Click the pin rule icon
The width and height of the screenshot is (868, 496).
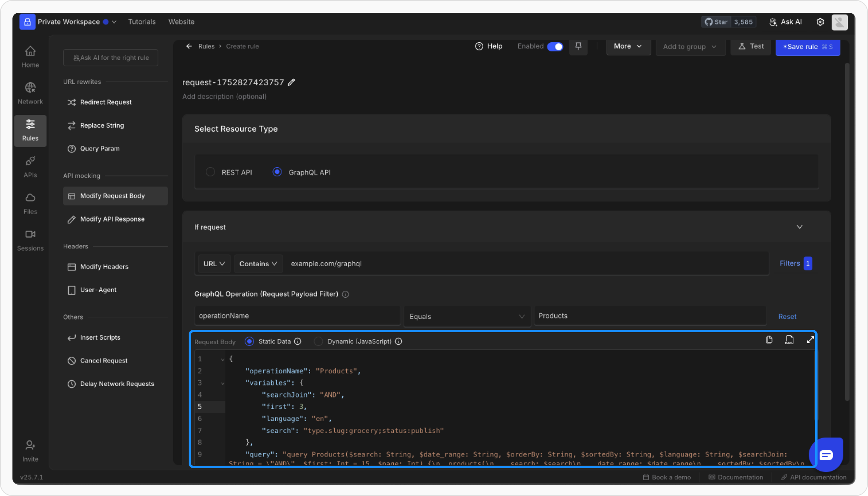click(x=578, y=47)
